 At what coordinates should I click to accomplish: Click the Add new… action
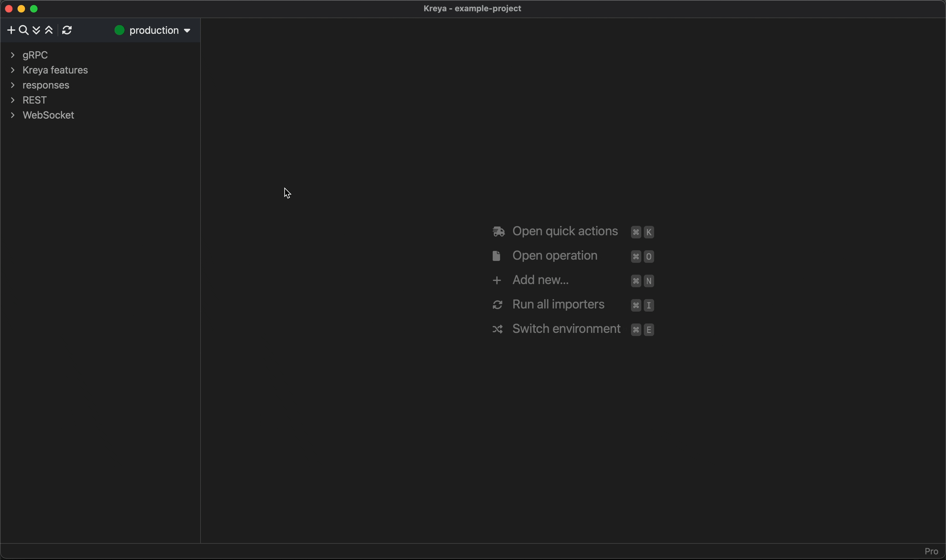(x=540, y=280)
